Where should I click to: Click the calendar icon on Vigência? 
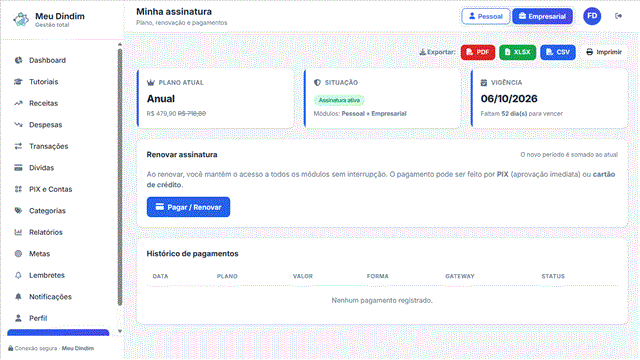(484, 82)
